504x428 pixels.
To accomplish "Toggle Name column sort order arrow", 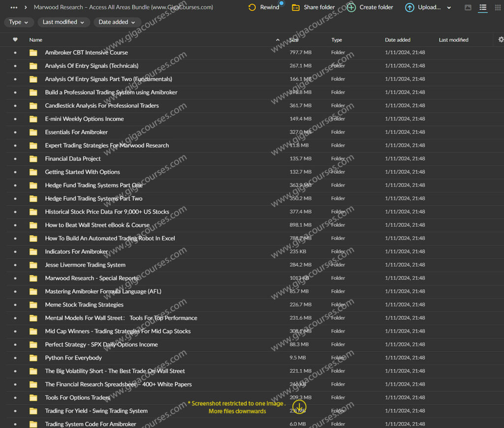I will point(278,40).
